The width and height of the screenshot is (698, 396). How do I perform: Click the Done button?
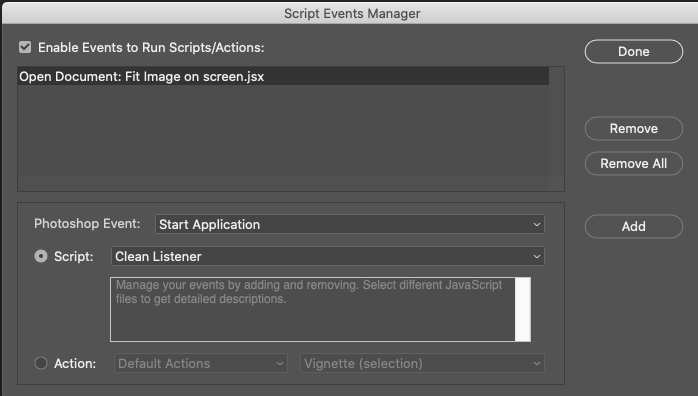(633, 52)
